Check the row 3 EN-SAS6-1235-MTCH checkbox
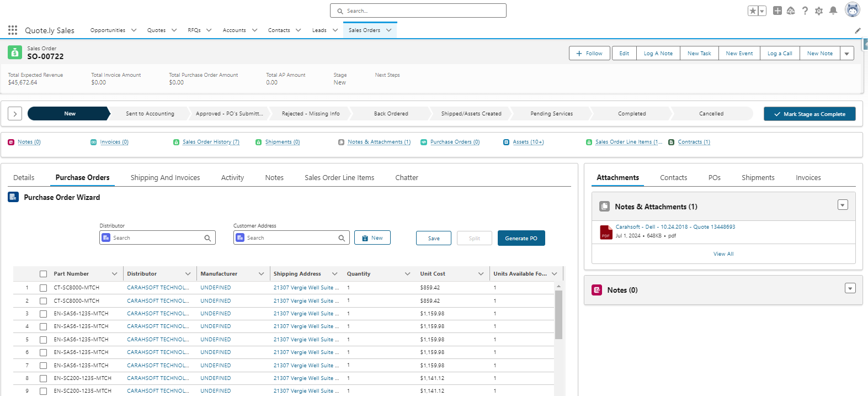Image resolution: width=868 pixels, height=396 pixels. click(x=43, y=314)
